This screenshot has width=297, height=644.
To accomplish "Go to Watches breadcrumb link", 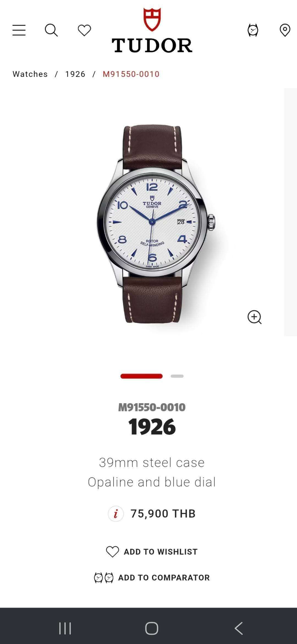I will pos(30,74).
